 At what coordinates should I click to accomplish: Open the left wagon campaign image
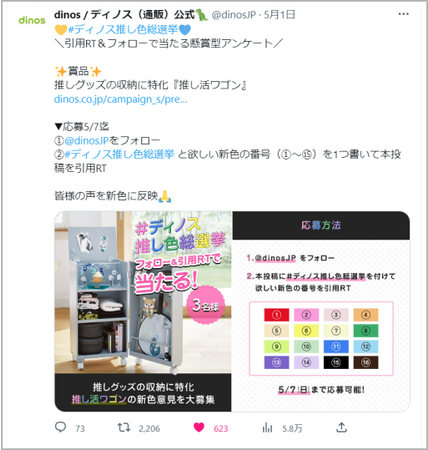(143, 311)
